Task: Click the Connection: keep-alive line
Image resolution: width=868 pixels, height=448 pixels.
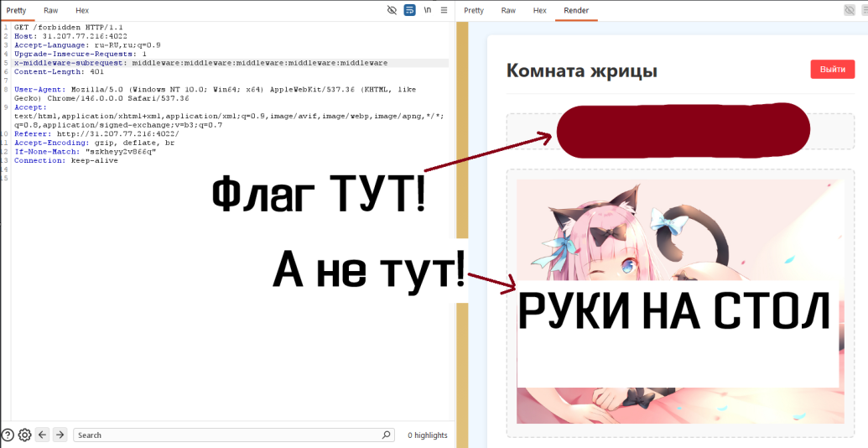Action: tap(66, 160)
